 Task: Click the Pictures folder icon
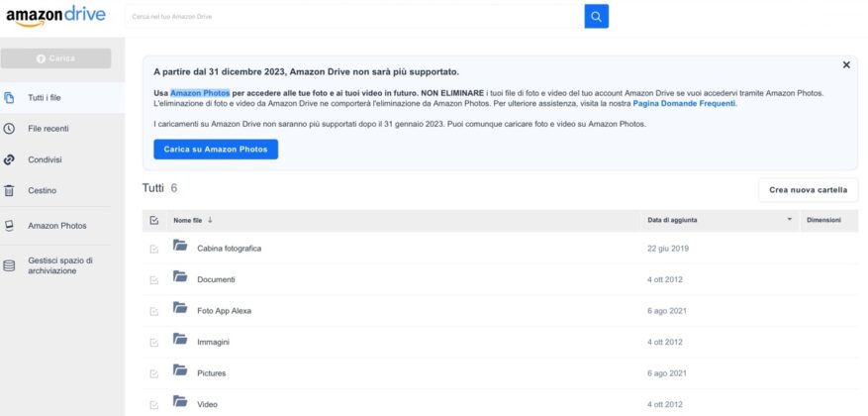(x=180, y=369)
